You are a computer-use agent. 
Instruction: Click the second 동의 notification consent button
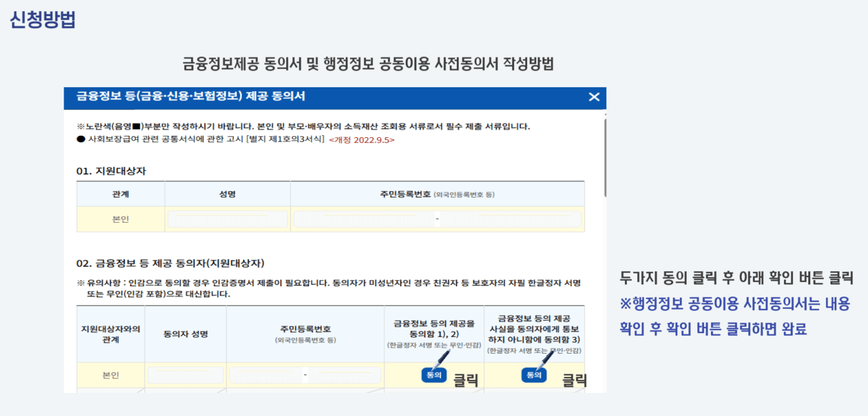[533, 374]
